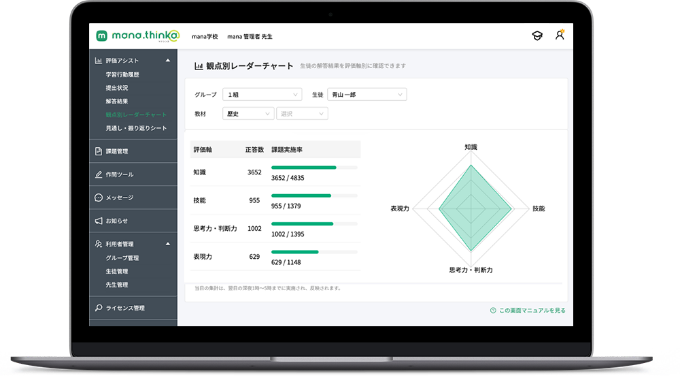This screenshot has height=378, width=680.
Task: Click the メッセージ chat bubble icon
Action: tap(98, 197)
